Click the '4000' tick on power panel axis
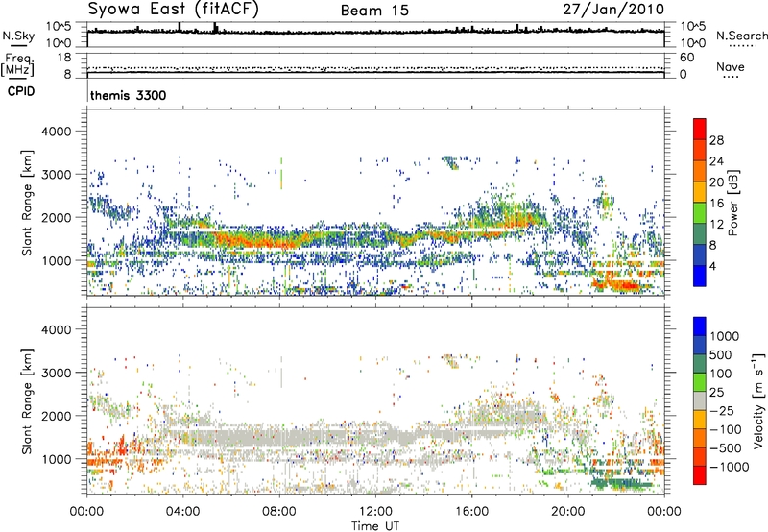 coord(56,132)
